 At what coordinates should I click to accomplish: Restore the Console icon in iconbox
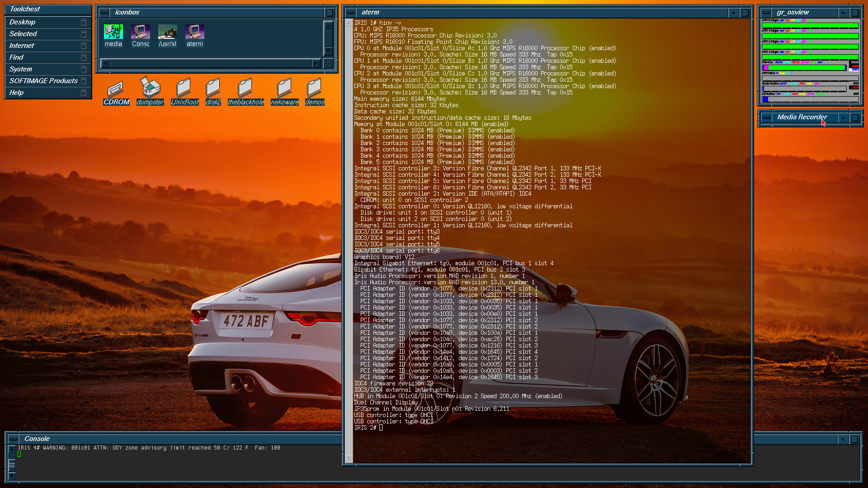click(x=140, y=33)
